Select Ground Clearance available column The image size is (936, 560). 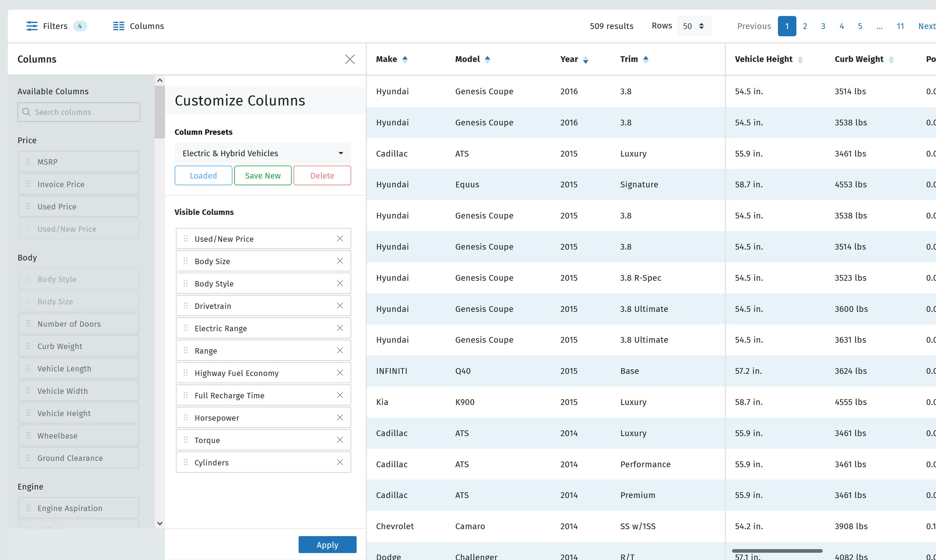click(79, 458)
